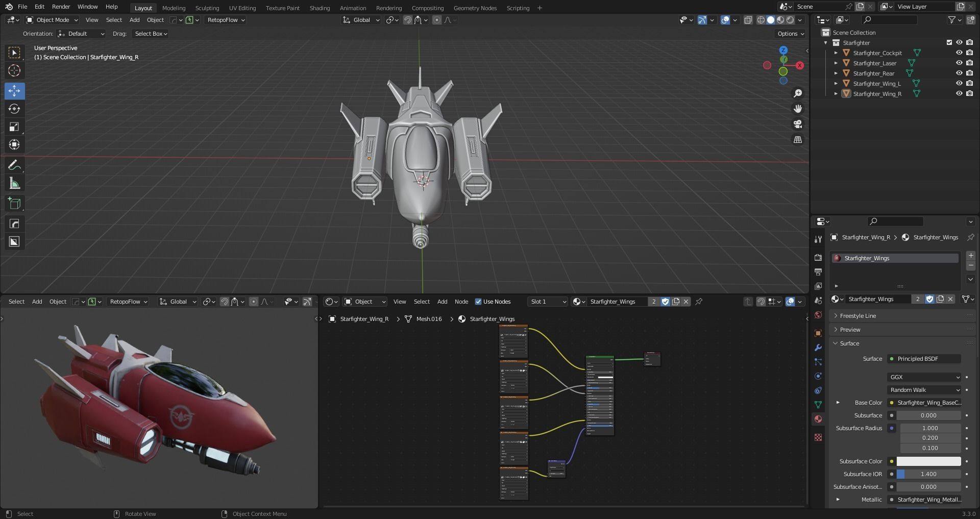The width and height of the screenshot is (980, 519).
Task: Open the Node menu in node editor
Action: [461, 302]
